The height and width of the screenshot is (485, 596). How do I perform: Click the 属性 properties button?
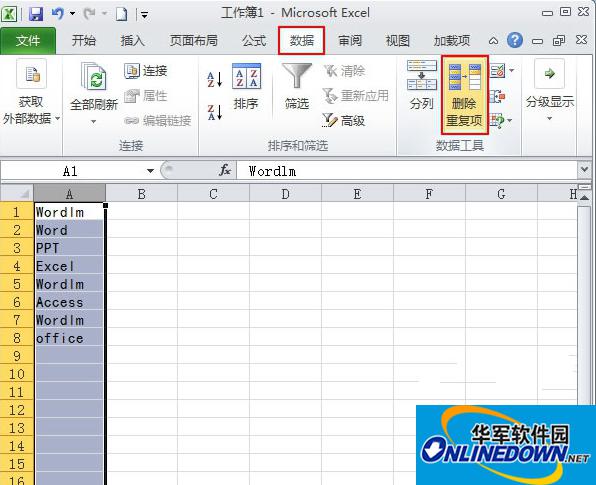point(146,96)
